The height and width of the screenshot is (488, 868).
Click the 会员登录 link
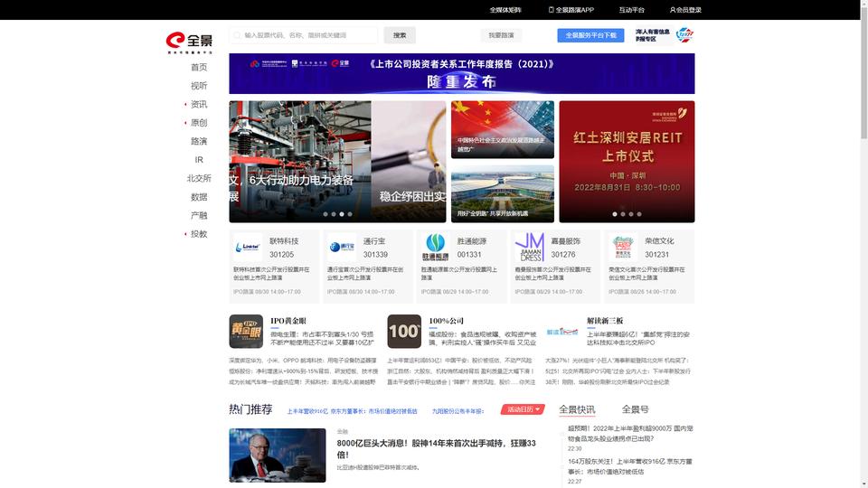coord(689,10)
